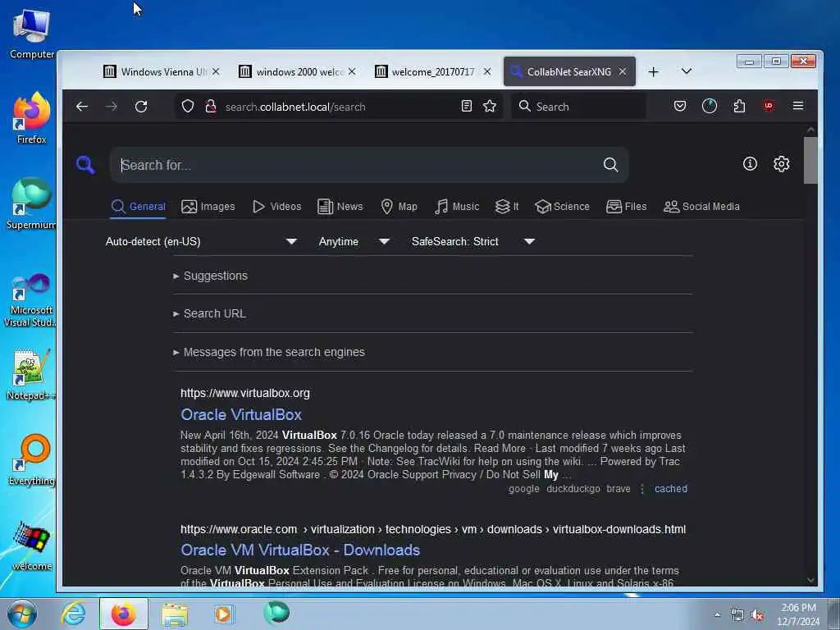Open the Oracle VirtualBox result link
The height and width of the screenshot is (630, 840).
point(241,414)
